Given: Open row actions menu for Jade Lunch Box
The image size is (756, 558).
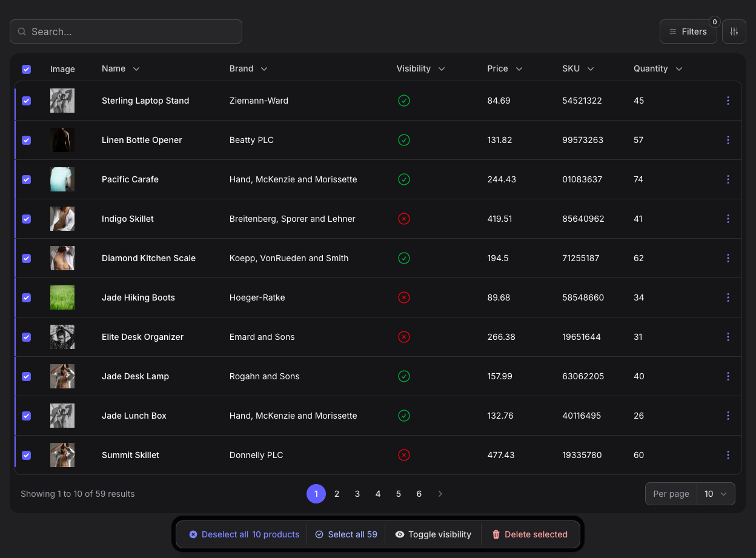Looking at the screenshot, I should pos(728,416).
